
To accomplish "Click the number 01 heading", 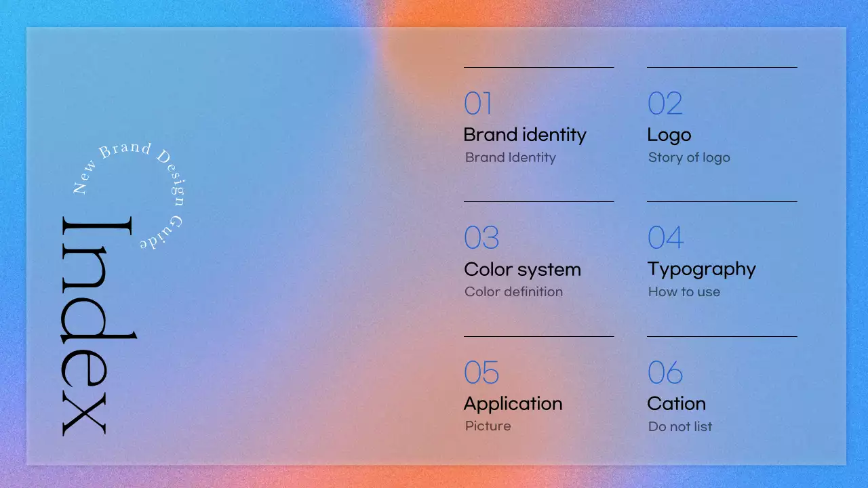I will click(x=478, y=104).
